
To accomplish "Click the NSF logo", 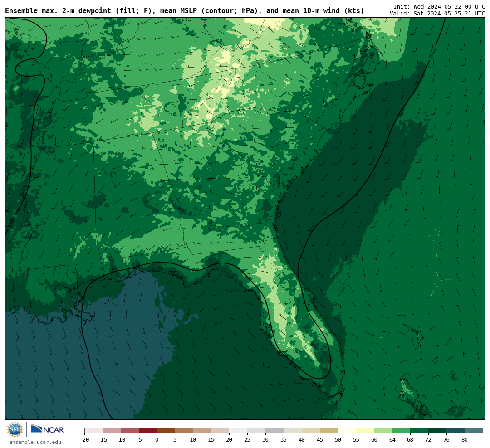I will [x=15, y=429].
